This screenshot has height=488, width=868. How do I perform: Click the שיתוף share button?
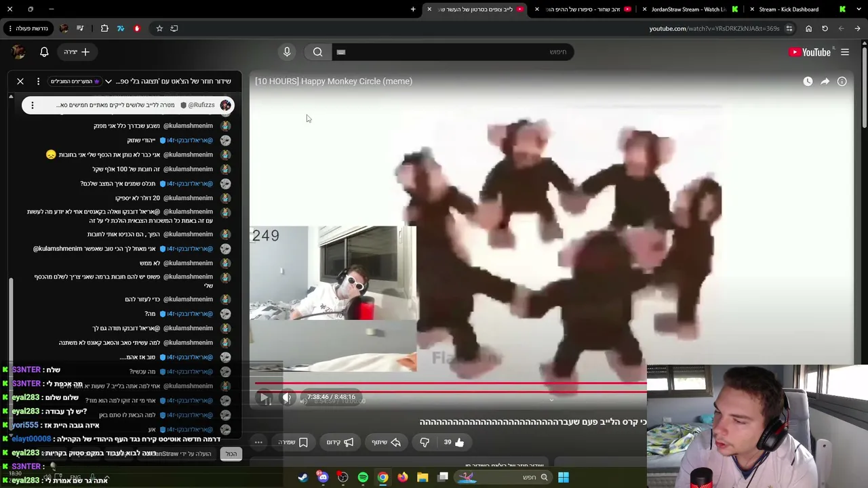[387, 442]
